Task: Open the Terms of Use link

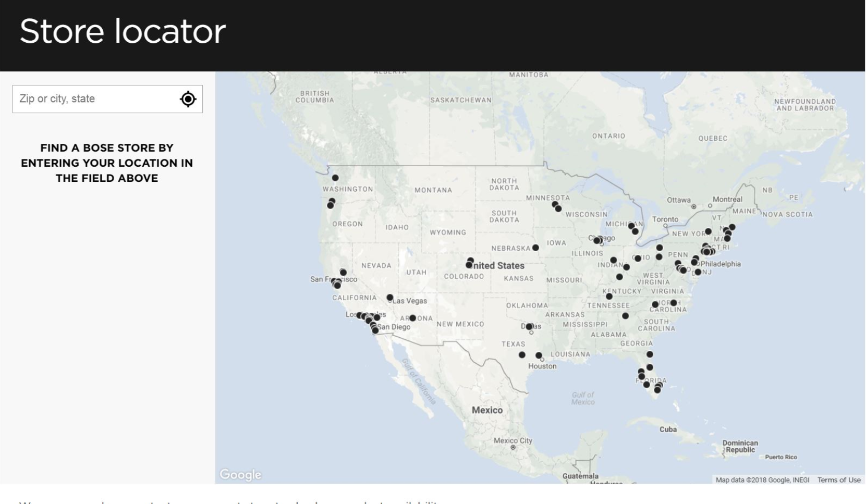Action: 838,480
